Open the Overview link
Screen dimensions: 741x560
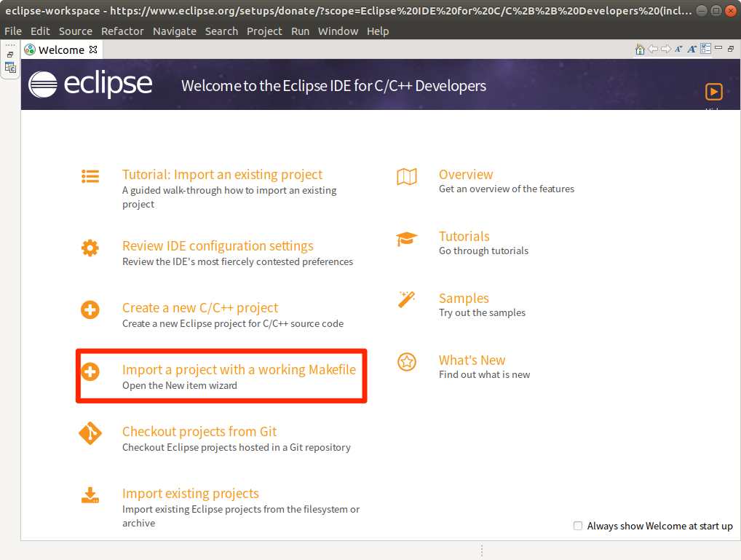466,175
